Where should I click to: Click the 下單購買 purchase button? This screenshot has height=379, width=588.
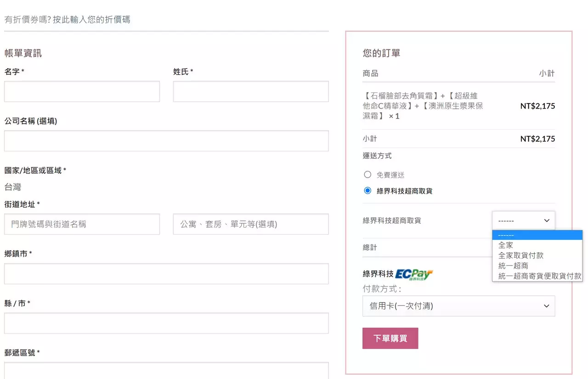pyautogui.click(x=390, y=338)
